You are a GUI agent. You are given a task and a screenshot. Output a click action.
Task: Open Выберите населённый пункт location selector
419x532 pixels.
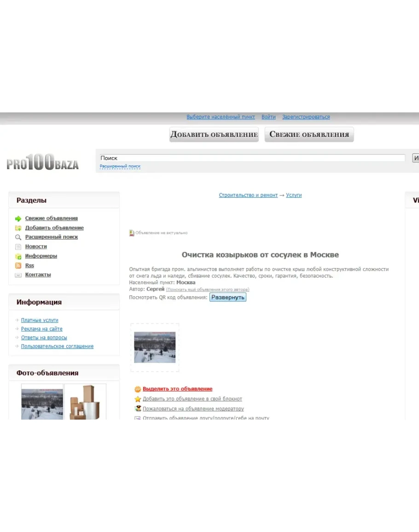click(x=221, y=117)
